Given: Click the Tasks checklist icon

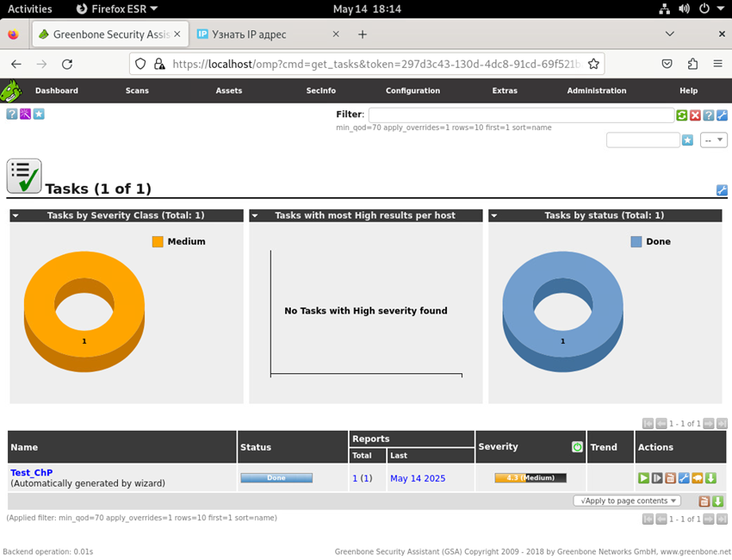Looking at the screenshot, I should 24,176.
